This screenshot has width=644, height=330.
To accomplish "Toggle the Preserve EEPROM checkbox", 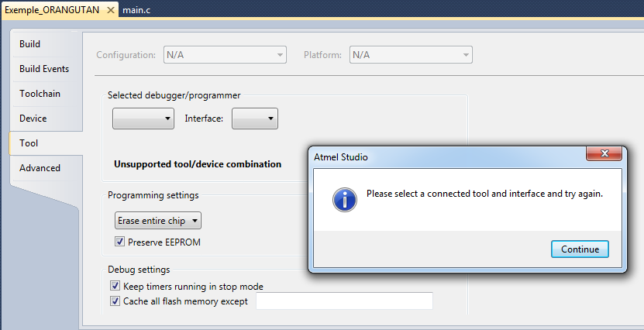I will [119, 242].
